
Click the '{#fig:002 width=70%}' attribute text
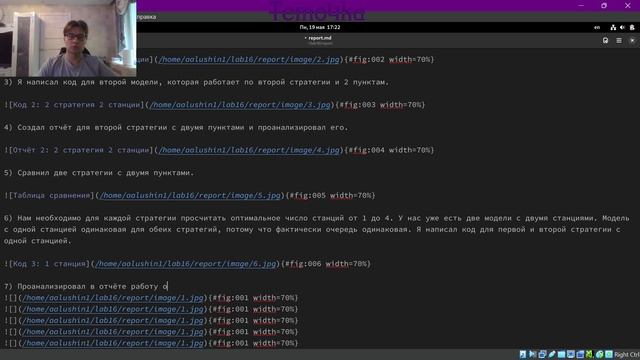click(389, 60)
